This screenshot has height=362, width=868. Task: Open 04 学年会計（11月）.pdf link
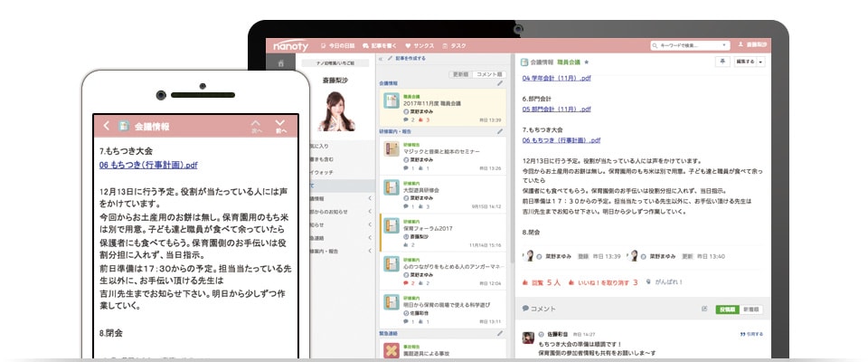556,78
